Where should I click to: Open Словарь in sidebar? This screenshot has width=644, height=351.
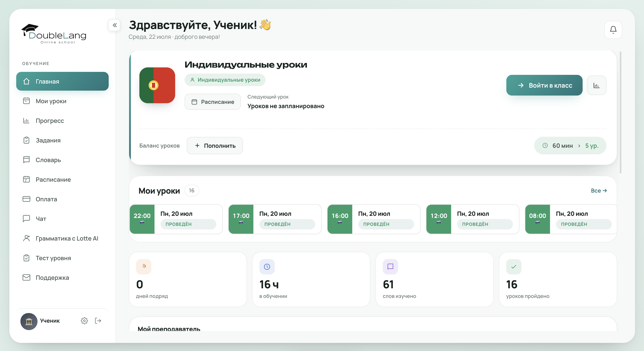pyautogui.click(x=62, y=160)
